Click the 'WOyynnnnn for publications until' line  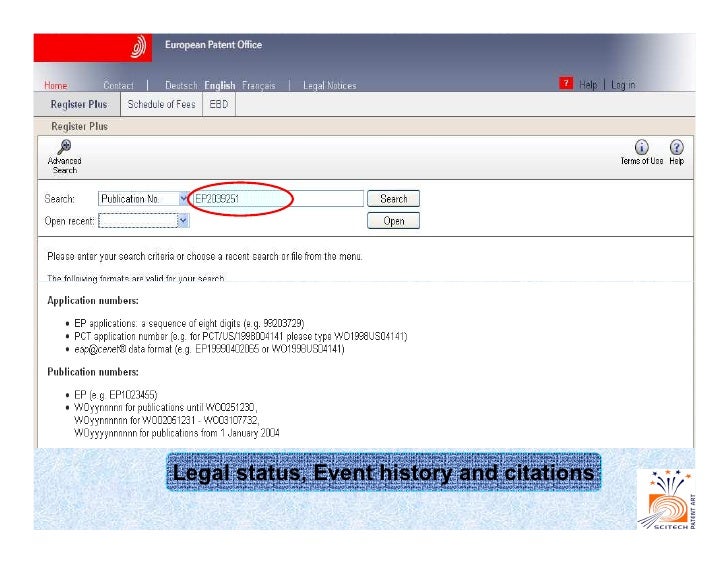click(x=166, y=407)
